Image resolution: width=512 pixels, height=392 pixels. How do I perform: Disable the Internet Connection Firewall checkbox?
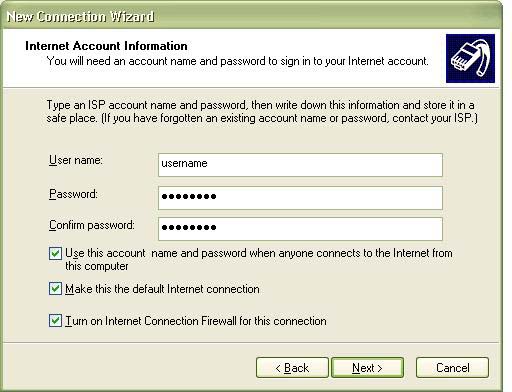55,321
